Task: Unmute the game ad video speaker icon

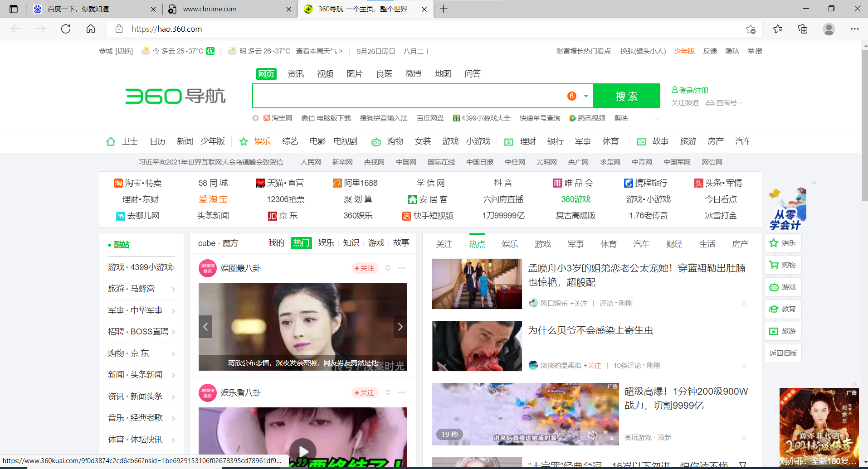Action: tap(593, 434)
